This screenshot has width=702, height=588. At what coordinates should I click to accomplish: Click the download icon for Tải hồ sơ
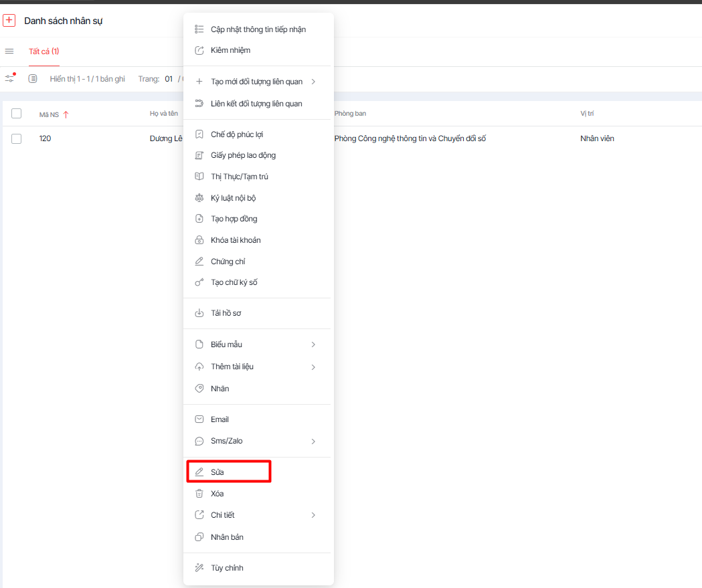(199, 313)
